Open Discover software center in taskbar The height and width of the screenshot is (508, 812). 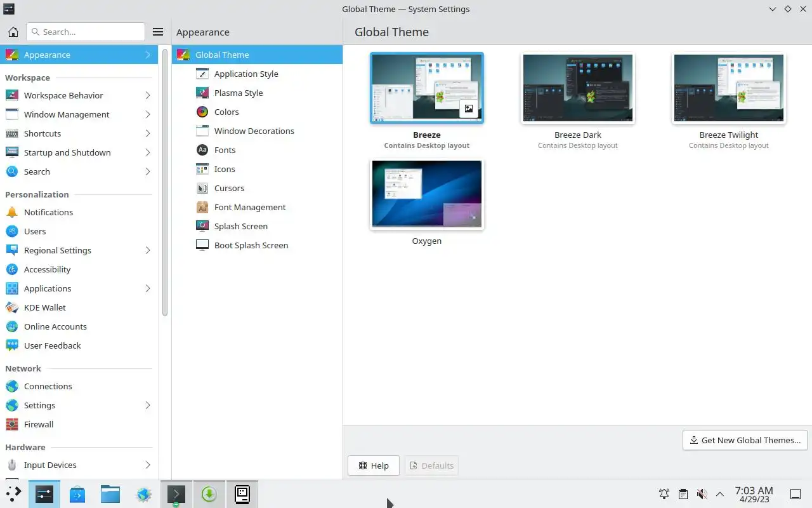pyautogui.click(x=77, y=494)
